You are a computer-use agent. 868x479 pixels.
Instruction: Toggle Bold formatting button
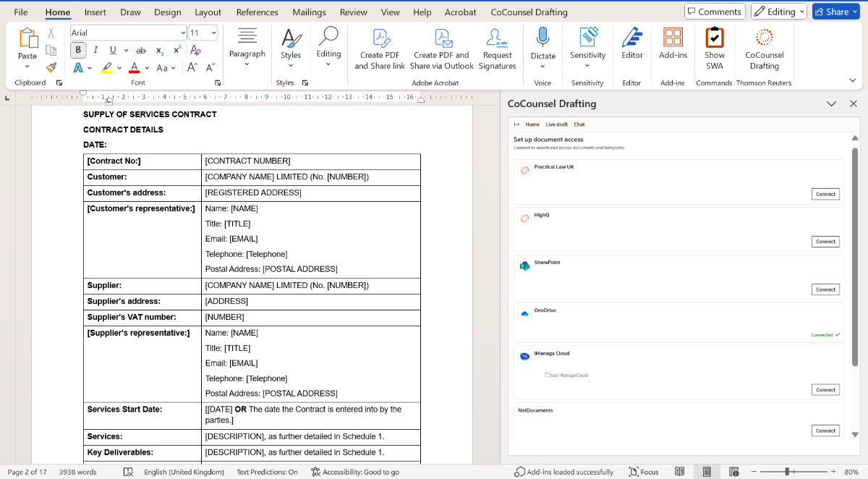point(78,50)
